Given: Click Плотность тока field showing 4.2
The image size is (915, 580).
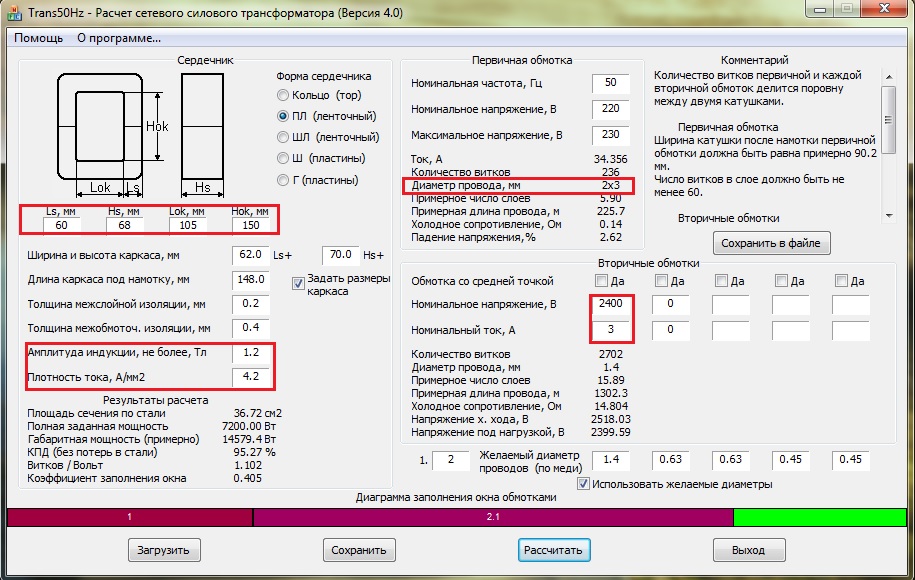Looking at the screenshot, I should (x=250, y=377).
